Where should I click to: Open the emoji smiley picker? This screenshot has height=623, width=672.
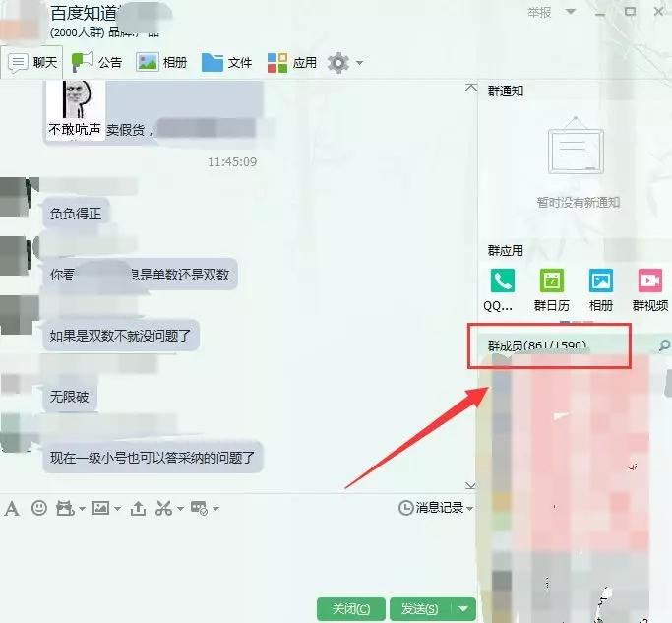[39, 508]
